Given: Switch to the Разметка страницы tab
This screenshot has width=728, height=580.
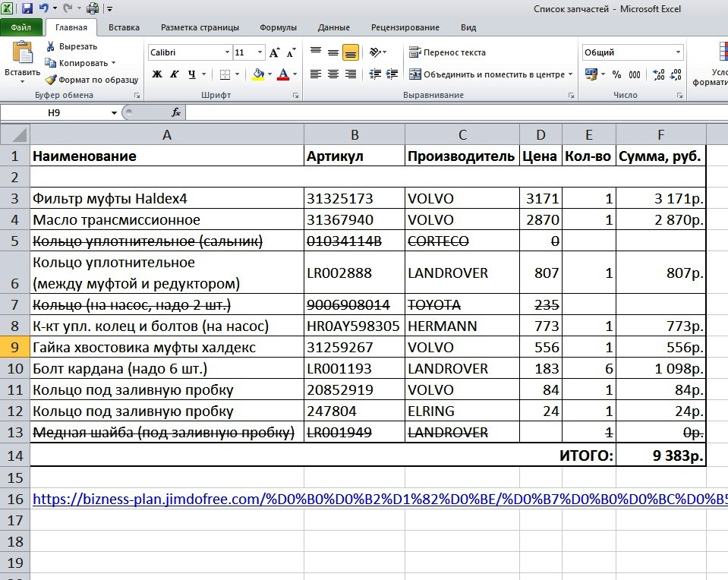Looking at the screenshot, I should (x=200, y=27).
